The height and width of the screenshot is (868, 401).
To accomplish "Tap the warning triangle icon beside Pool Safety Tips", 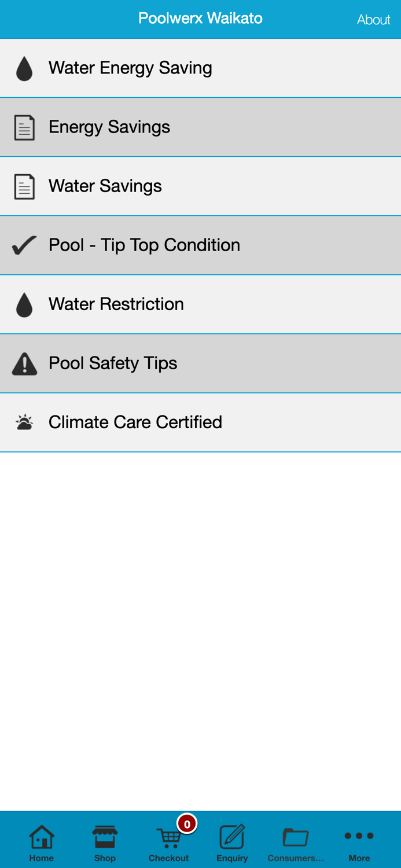I will coord(24,363).
